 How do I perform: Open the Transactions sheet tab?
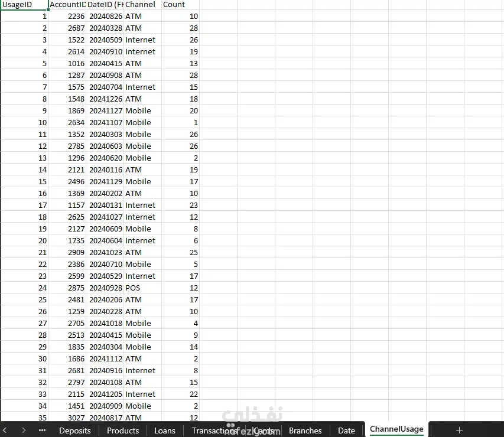[214, 431]
